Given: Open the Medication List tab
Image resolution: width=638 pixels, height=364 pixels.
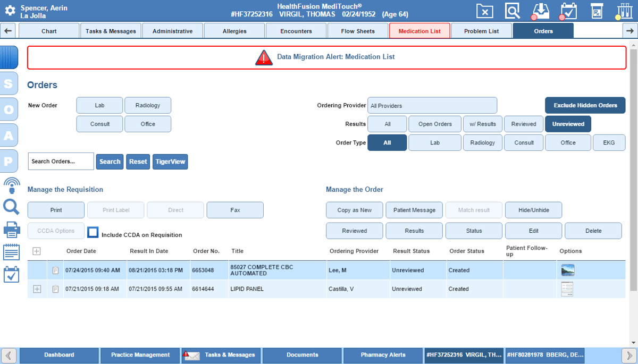Looking at the screenshot, I should (419, 30).
